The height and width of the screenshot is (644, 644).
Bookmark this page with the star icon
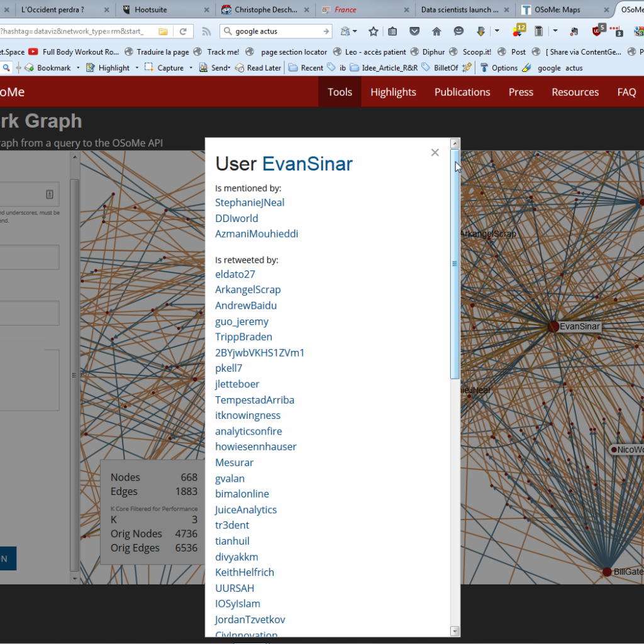pos(374,31)
